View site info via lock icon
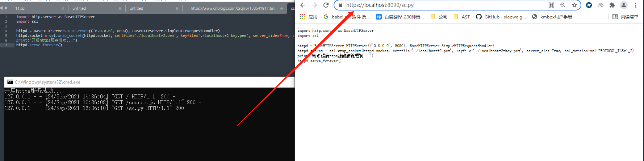This screenshot has height=161, width=644. (x=340, y=5)
